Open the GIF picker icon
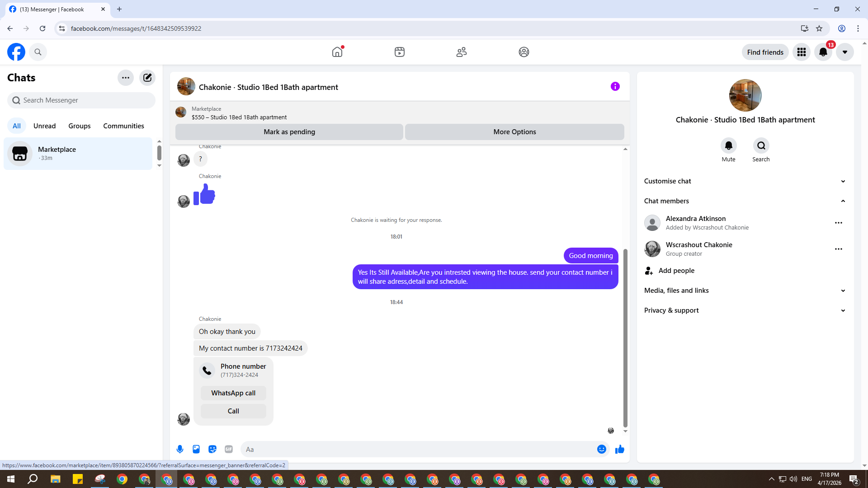 [x=229, y=449]
